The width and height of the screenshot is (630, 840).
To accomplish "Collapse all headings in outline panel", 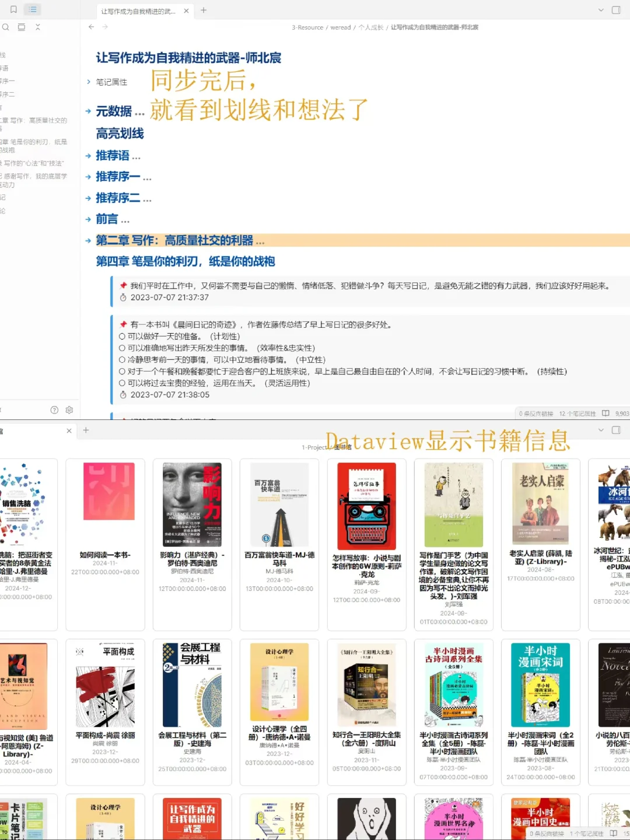I will pos(38,27).
